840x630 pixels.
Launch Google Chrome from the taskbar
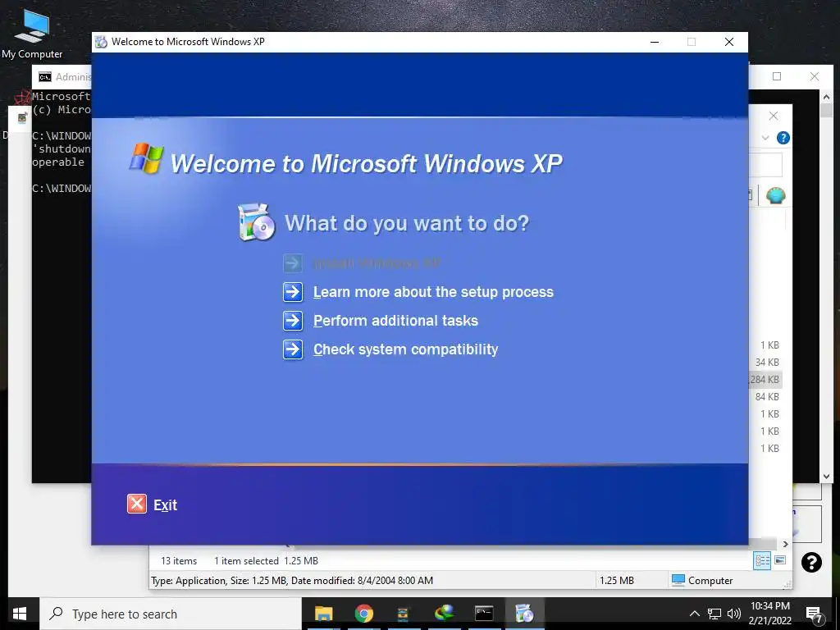point(363,614)
